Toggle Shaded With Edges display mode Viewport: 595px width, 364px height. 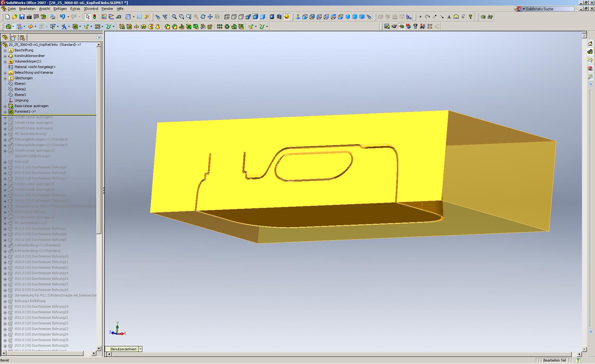point(255,17)
